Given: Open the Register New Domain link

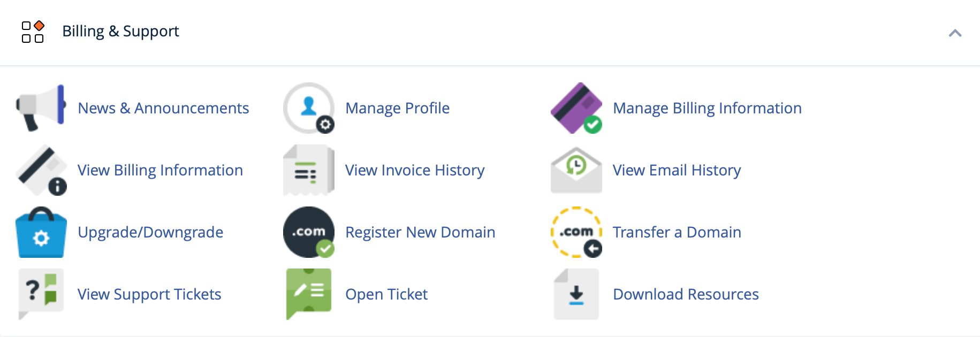Looking at the screenshot, I should click(420, 232).
